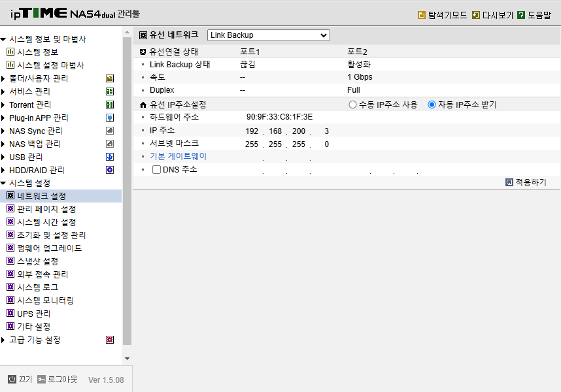Expand Plug-in APP 관리 tree arrow

click(3, 118)
